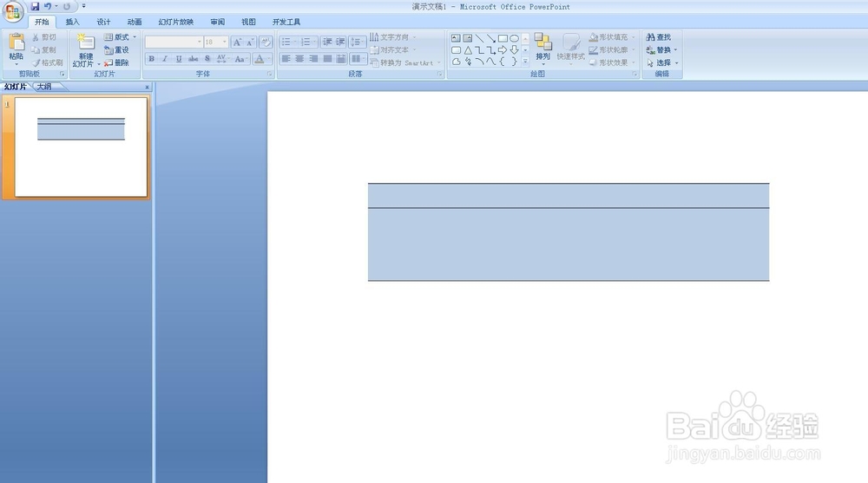Toggle underline formatting

[x=178, y=59]
